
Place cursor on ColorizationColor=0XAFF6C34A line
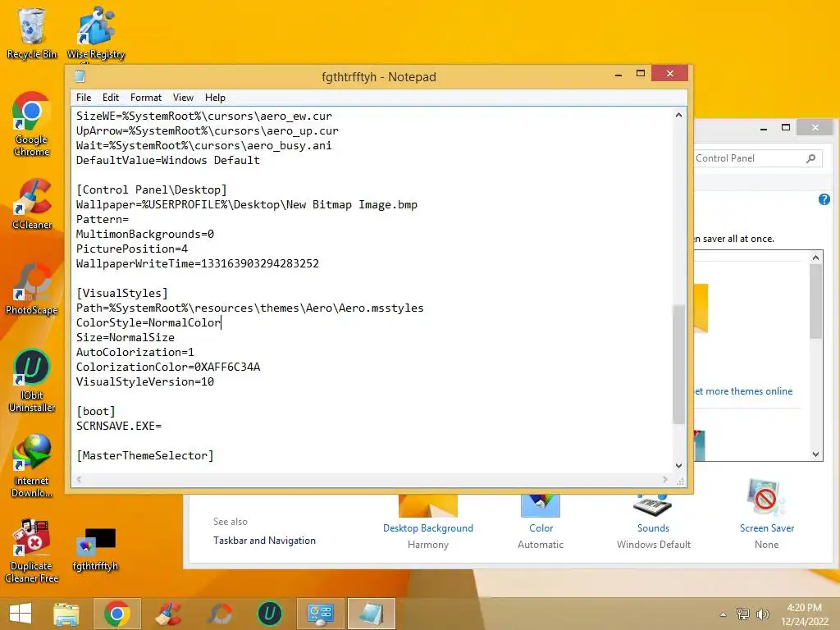[168, 367]
